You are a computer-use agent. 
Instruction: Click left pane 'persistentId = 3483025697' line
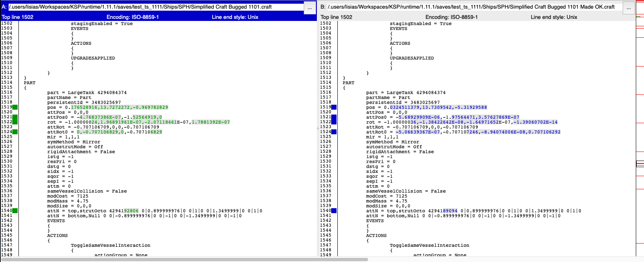coord(84,102)
